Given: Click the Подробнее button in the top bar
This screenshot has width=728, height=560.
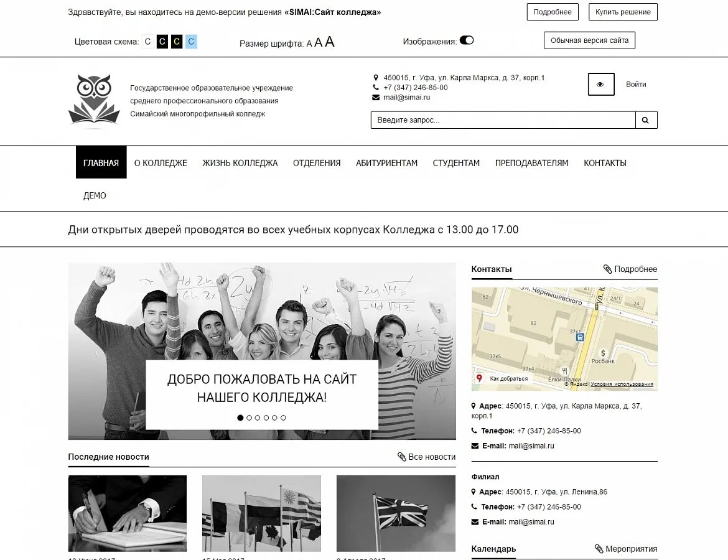Looking at the screenshot, I should pyautogui.click(x=553, y=12).
